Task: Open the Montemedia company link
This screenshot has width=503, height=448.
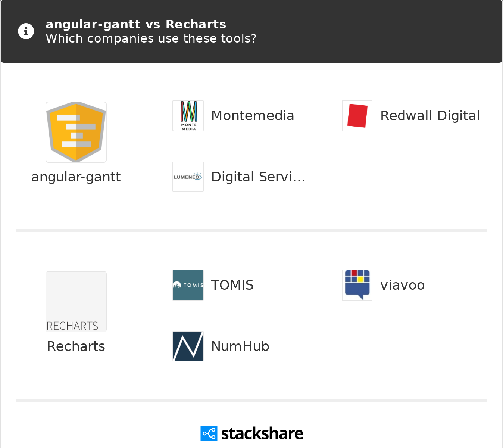Action: click(x=253, y=116)
